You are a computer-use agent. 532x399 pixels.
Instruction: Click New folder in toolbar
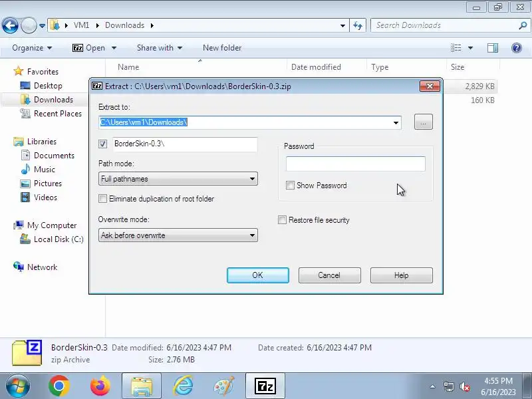tap(222, 48)
